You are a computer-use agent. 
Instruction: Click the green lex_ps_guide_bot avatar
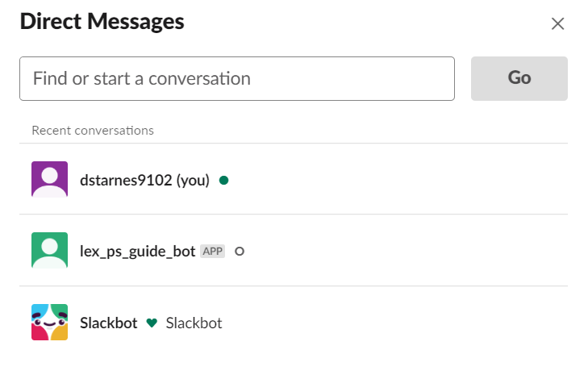pyautogui.click(x=49, y=250)
